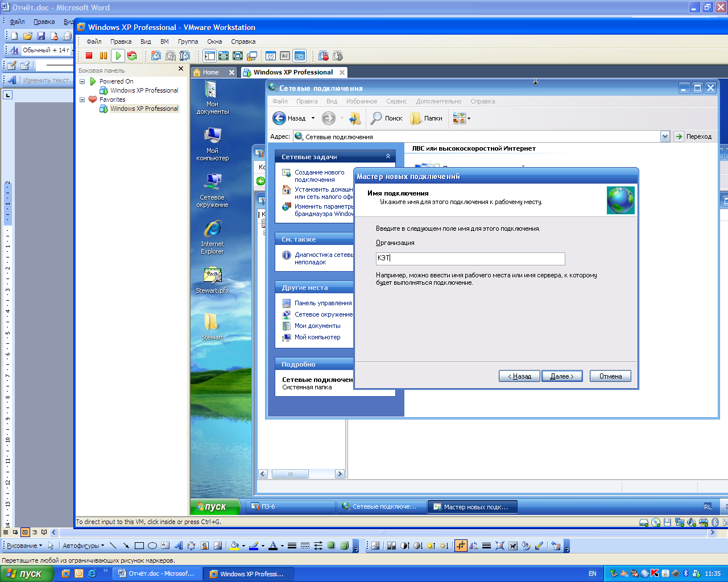
Task: Open the Word File menu
Action: 17,22
